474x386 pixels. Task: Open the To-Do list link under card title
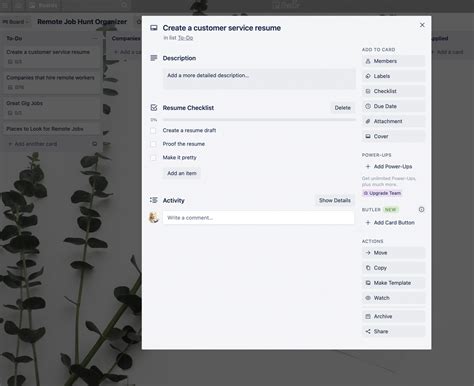[x=185, y=38]
